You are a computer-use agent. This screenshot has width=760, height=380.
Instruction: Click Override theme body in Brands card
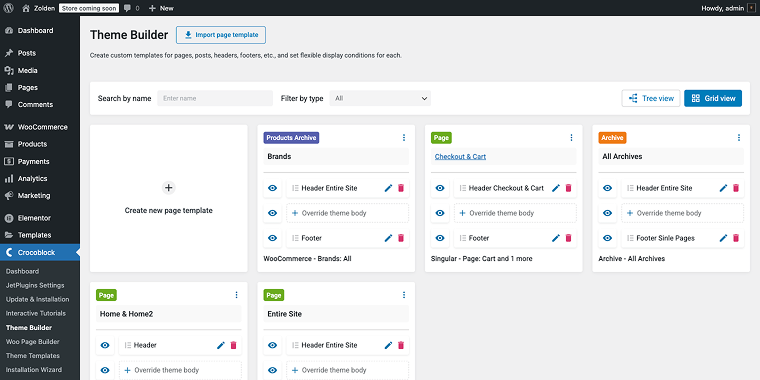click(348, 213)
